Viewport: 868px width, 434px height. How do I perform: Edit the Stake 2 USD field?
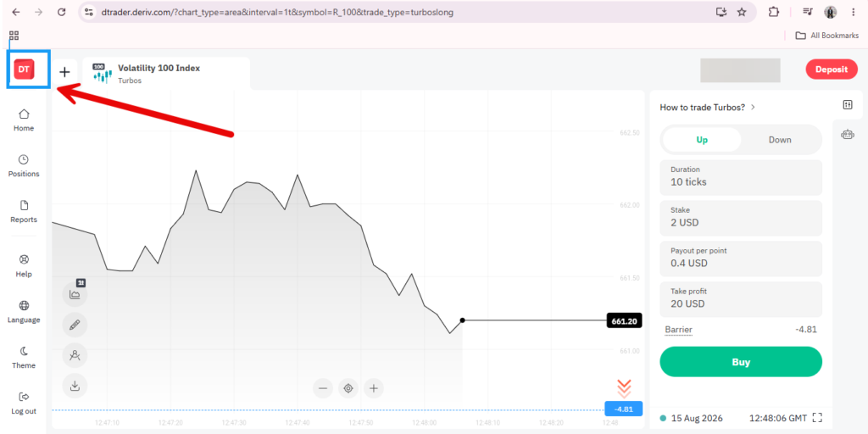[x=741, y=218]
